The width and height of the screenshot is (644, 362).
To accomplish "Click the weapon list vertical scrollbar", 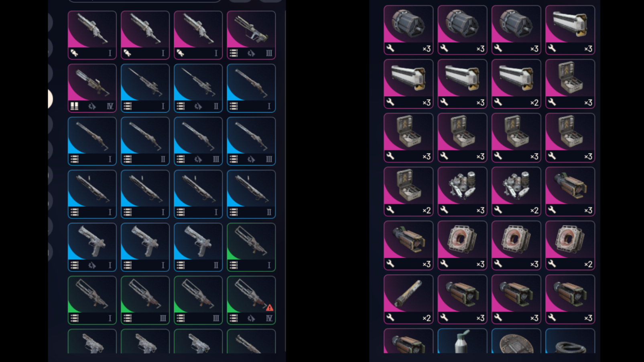I will click(285, 180).
